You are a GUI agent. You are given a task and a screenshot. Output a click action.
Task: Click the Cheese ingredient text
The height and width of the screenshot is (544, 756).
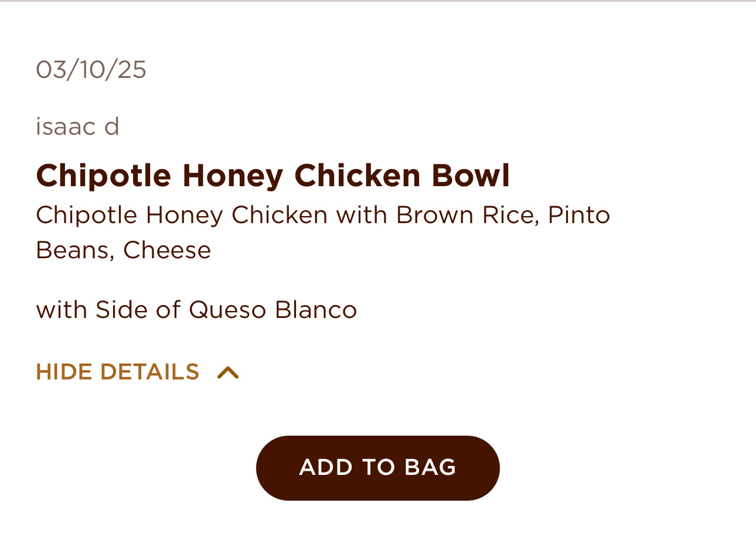[x=167, y=250]
